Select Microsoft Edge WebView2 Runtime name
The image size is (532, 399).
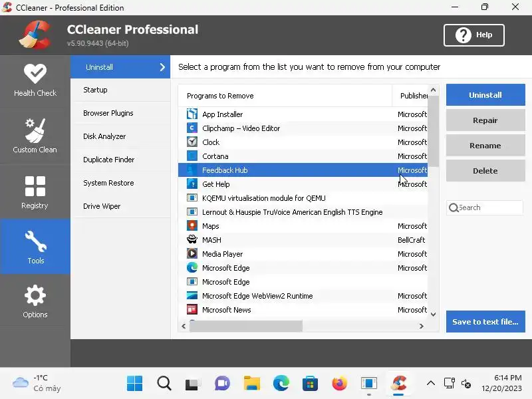(x=257, y=296)
